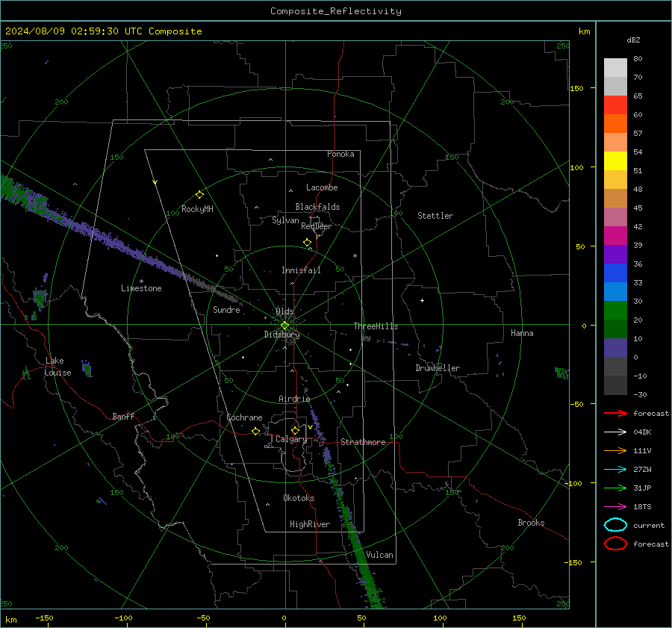Click the cyan 27ZW arrow icon

(615, 470)
